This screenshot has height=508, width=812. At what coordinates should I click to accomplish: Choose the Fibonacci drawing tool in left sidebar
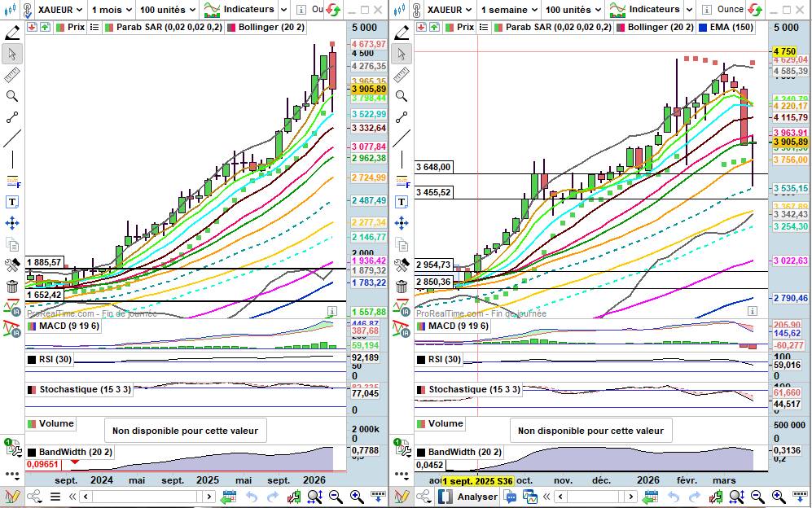click(12, 181)
